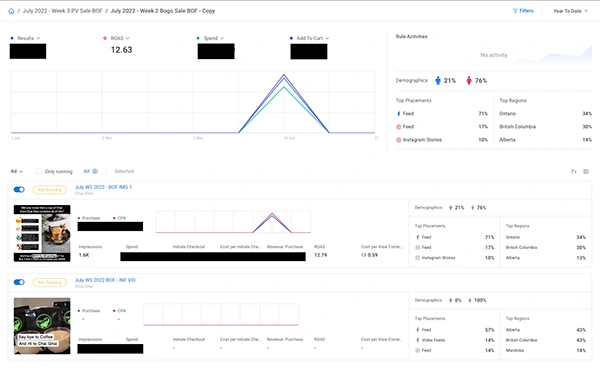Toggle off the July W3 2022 - BOF IMG 1 ad
This screenshot has height=373, width=600.
coord(19,189)
